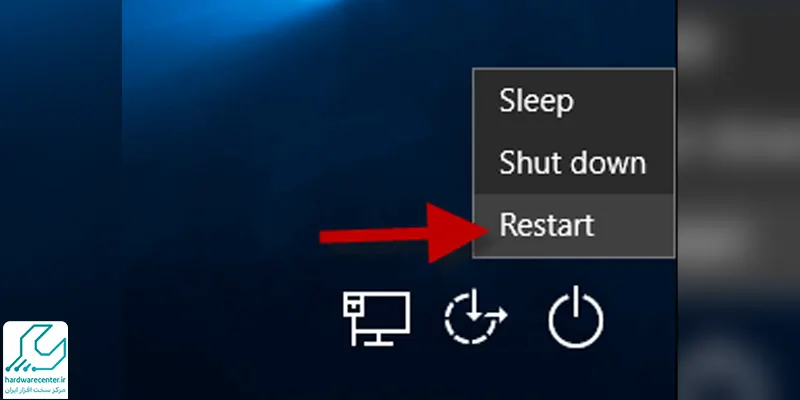800x400 pixels.
Task: Open the power button icon
Action: coord(576,317)
